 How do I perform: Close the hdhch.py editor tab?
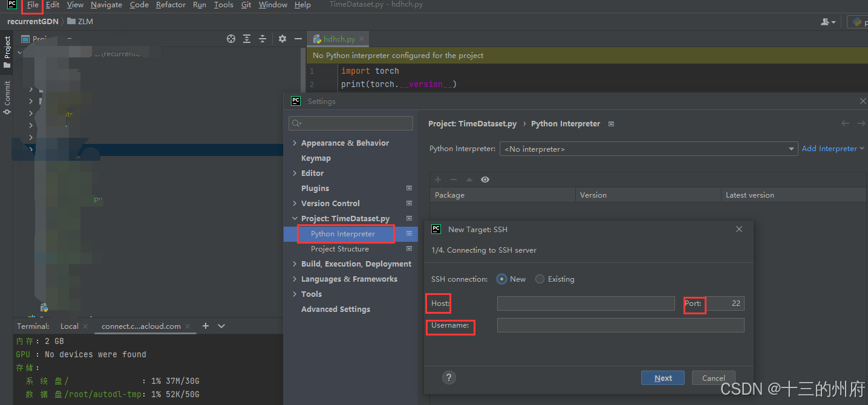362,39
